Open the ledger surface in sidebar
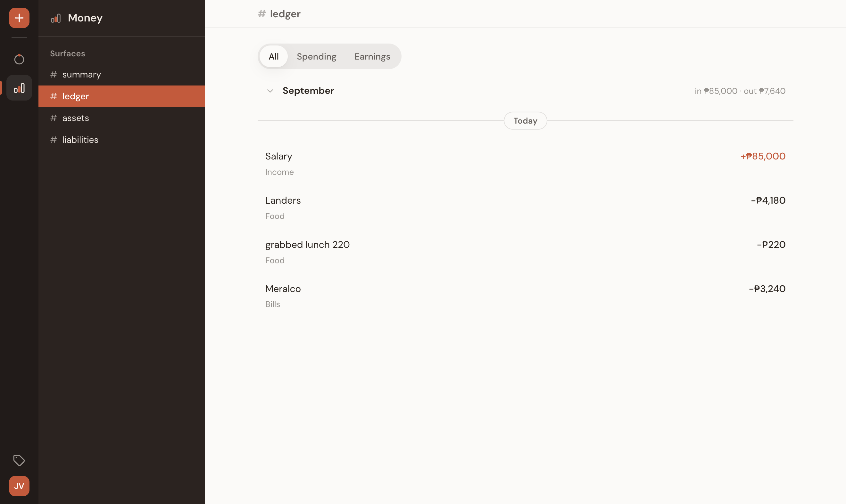 pos(122,96)
